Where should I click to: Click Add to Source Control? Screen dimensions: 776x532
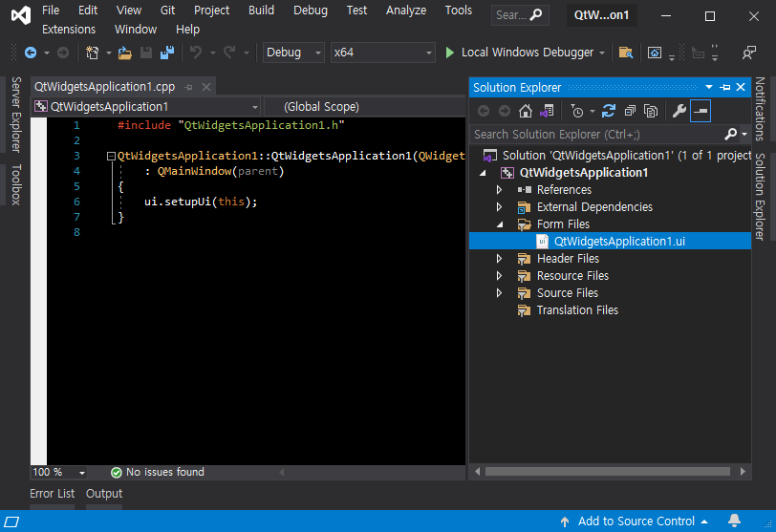pyautogui.click(x=636, y=521)
